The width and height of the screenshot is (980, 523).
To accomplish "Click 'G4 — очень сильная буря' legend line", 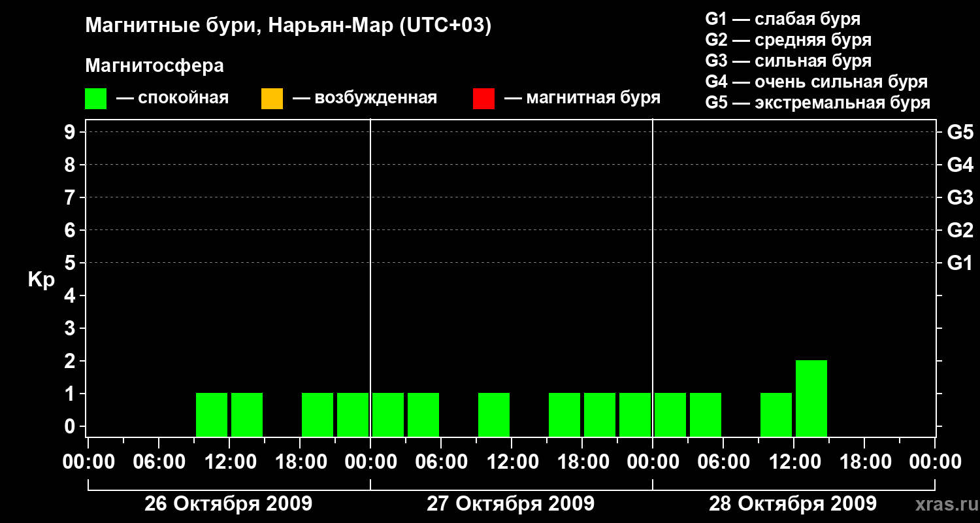I will [x=817, y=82].
